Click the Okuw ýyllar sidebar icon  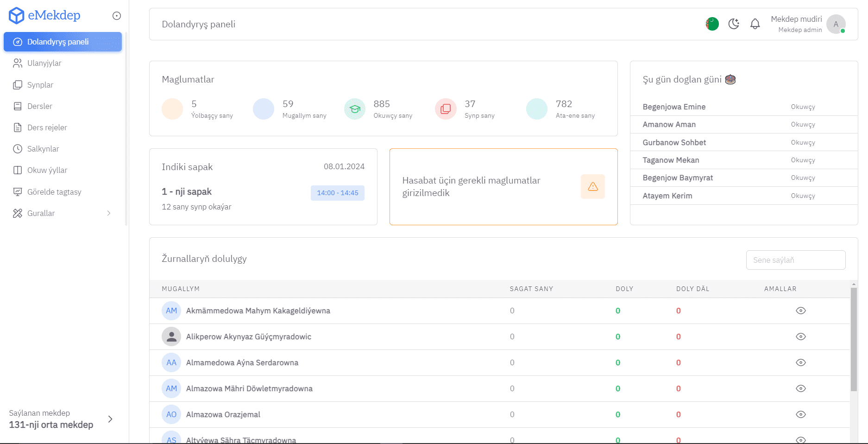(x=18, y=170)
